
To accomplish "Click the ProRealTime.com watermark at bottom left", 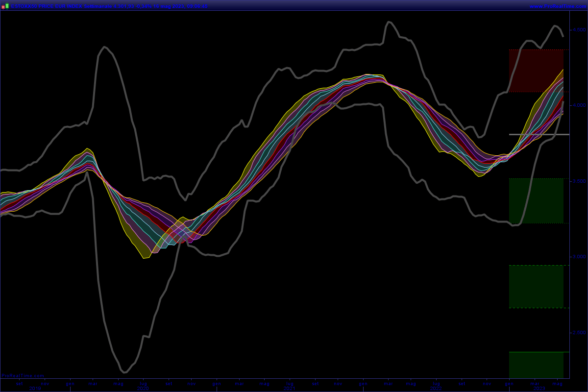I will tap(23, 375).
